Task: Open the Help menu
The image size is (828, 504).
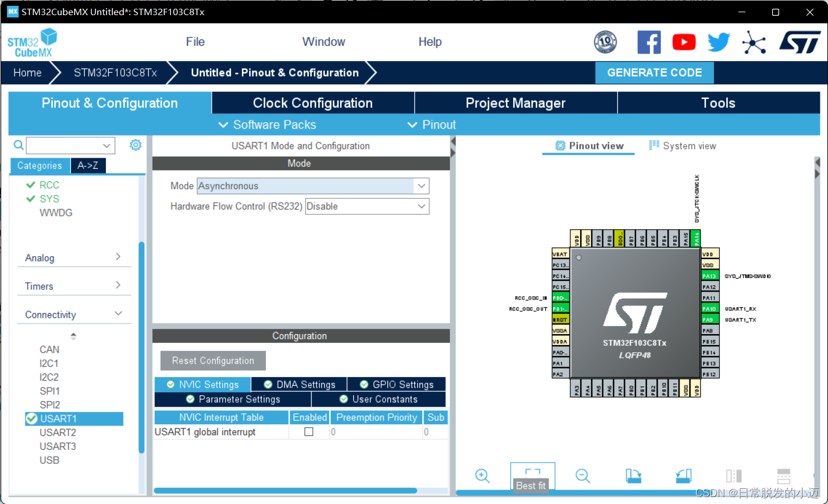Action: pyautogui.click(x=430, y=42)
